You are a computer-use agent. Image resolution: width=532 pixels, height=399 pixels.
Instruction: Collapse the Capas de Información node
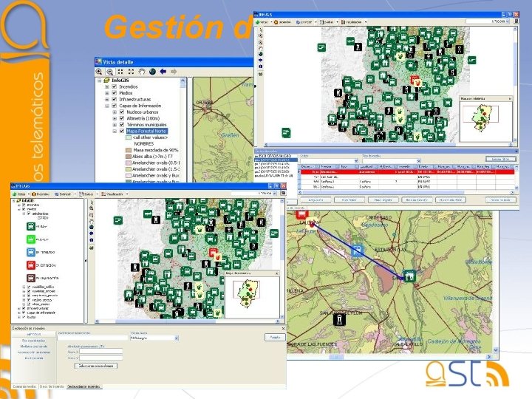point(107,106)
